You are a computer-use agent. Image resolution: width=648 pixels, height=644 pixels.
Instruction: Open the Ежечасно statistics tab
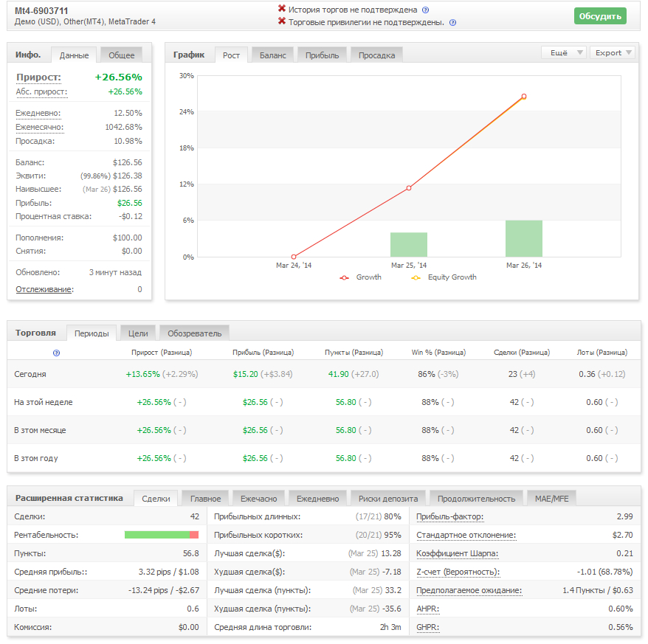point(259,498)
